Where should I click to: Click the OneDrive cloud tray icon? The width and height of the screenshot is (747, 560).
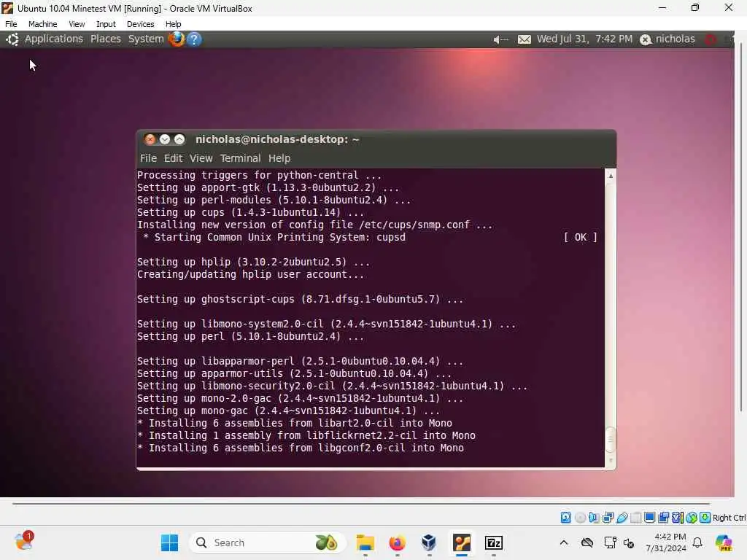tap(587, 542)
